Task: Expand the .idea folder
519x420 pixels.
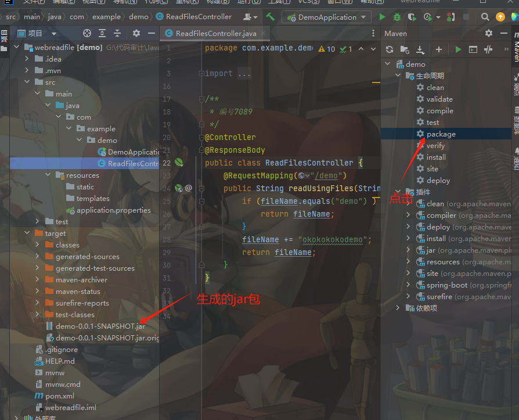Action: (27, 59)
